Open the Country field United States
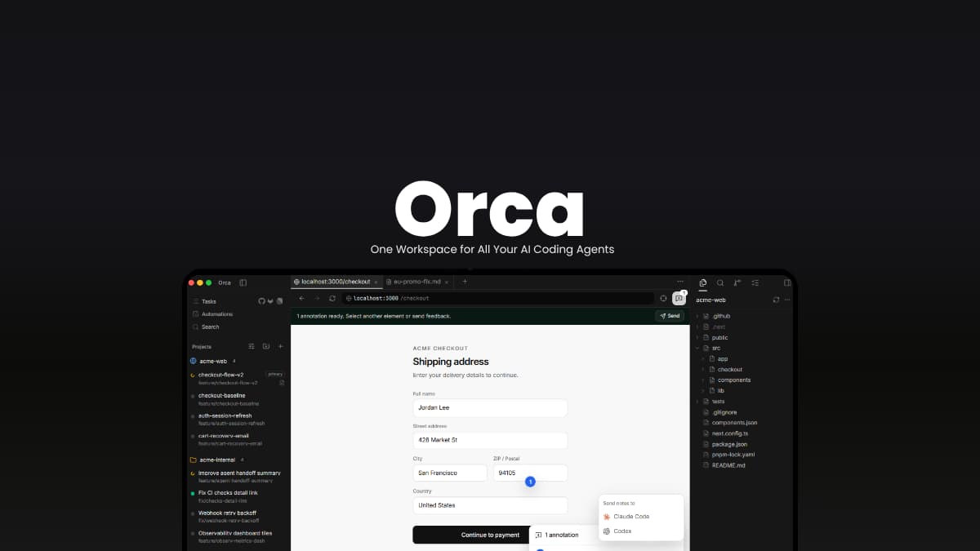Screen dimensions: 980x551 tap(490, 505)
